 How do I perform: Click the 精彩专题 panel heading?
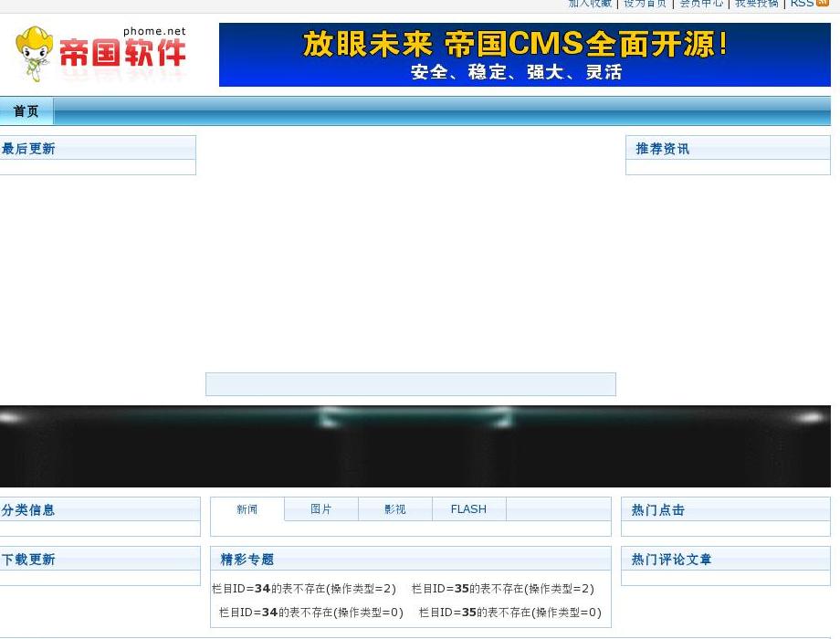click(247, 560)
